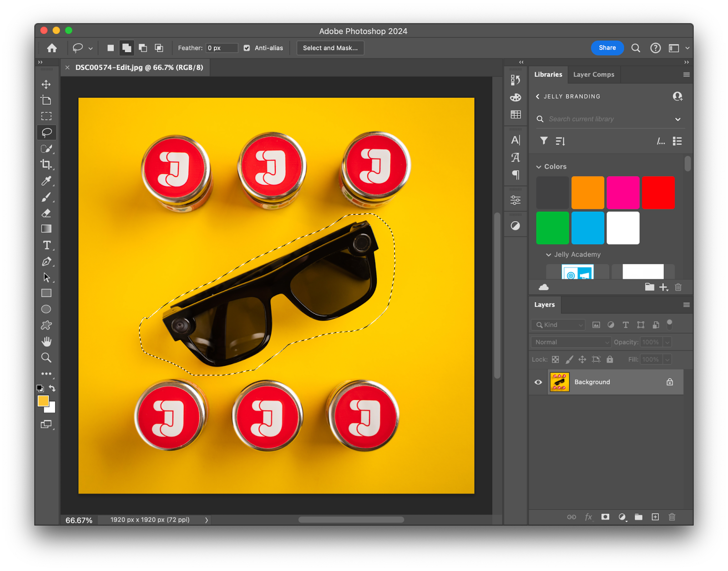This screenshot has width=728, height=571.
Task: Open the DSC00574-Edit.jpg document tab
Action: (139, 67)
